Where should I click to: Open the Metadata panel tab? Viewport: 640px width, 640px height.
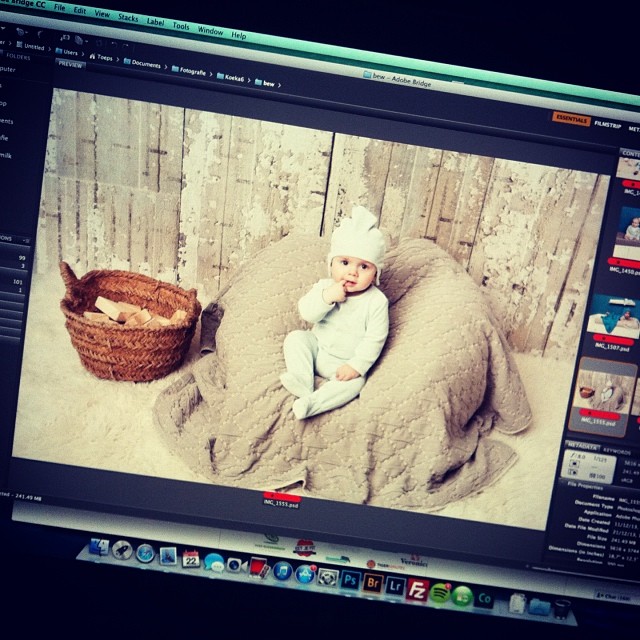pos(582,445)
